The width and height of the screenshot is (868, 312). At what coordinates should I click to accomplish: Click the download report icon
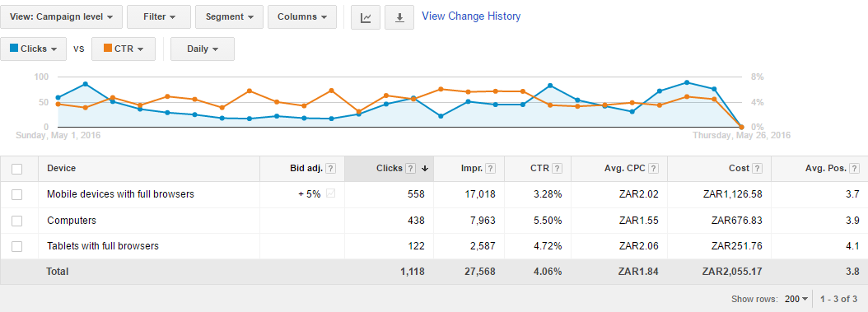[399, 17]
